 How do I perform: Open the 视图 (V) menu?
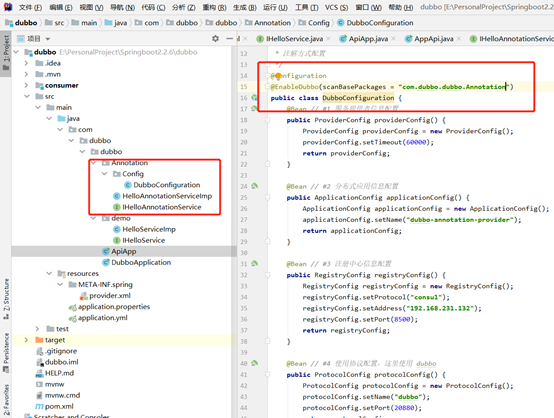[x=92, y=7]
